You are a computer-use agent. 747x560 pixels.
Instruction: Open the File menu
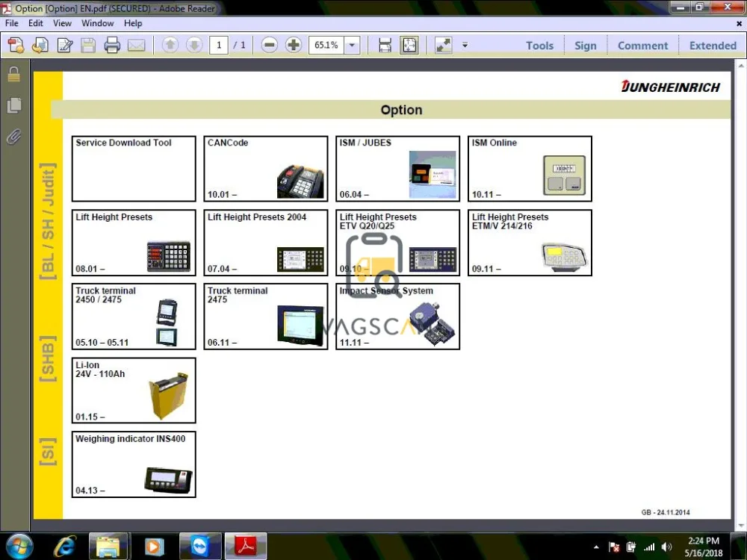click(x=11, y=23)
